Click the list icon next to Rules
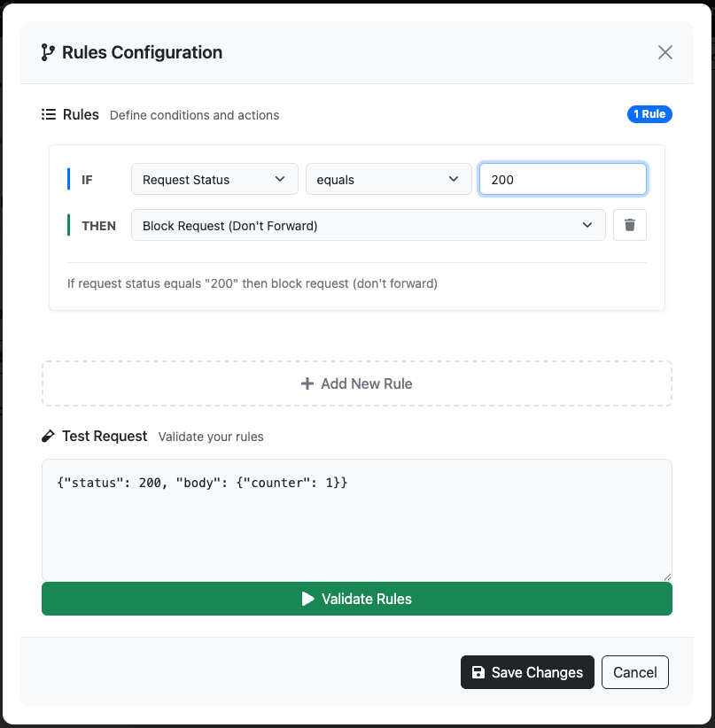The height and width of the screenshot is (728, 715). (49, 114)
